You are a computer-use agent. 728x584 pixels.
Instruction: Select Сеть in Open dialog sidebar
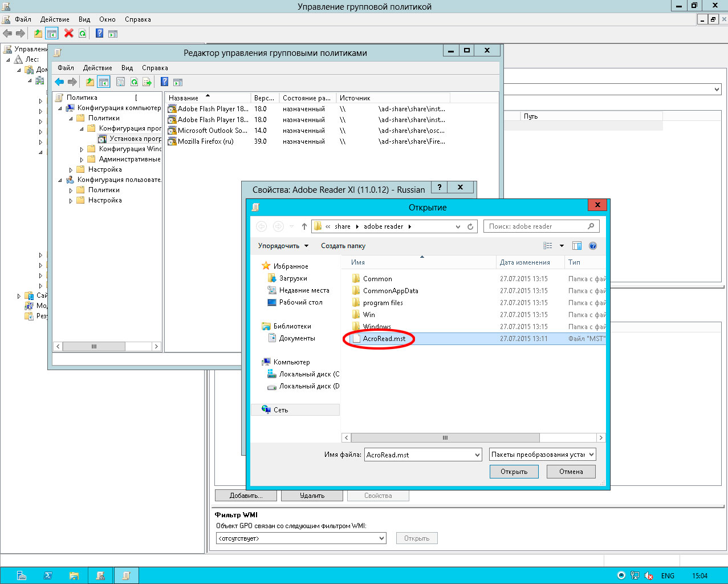(x=296, y=410)
